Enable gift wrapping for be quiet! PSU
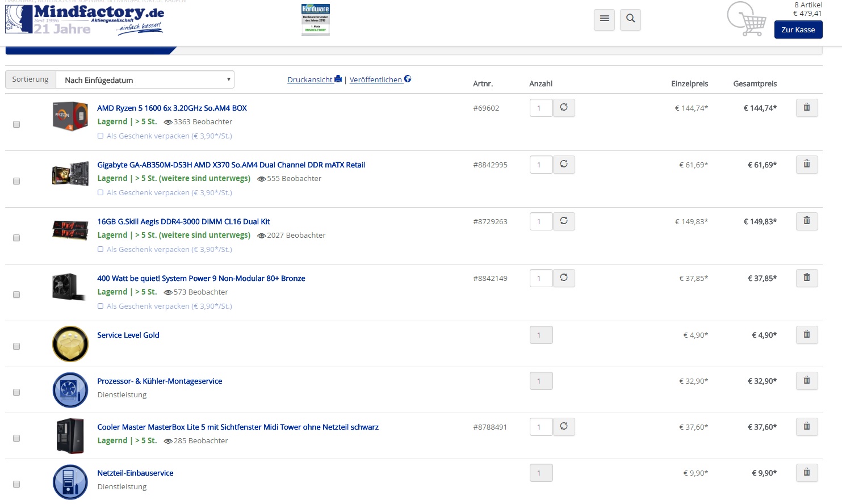The image size is (842, 504). (100, 306)
